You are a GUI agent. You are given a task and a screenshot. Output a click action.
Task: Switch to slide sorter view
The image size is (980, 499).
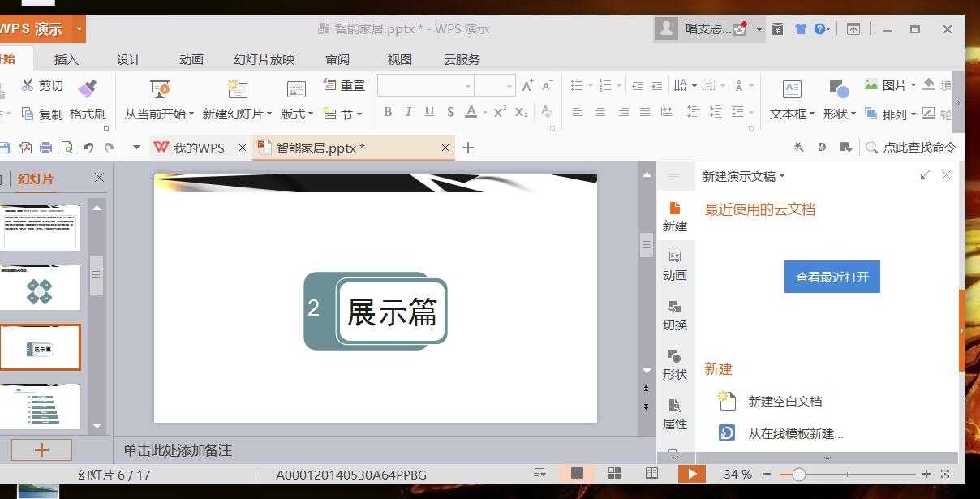[615, 474]
